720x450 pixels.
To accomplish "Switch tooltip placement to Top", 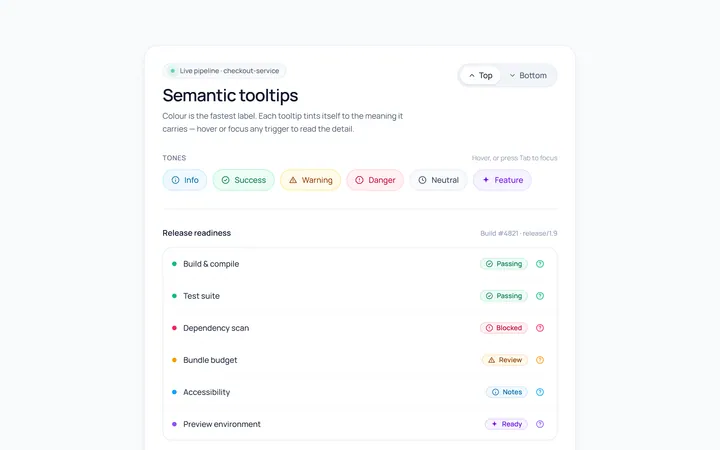I will 480,75.
